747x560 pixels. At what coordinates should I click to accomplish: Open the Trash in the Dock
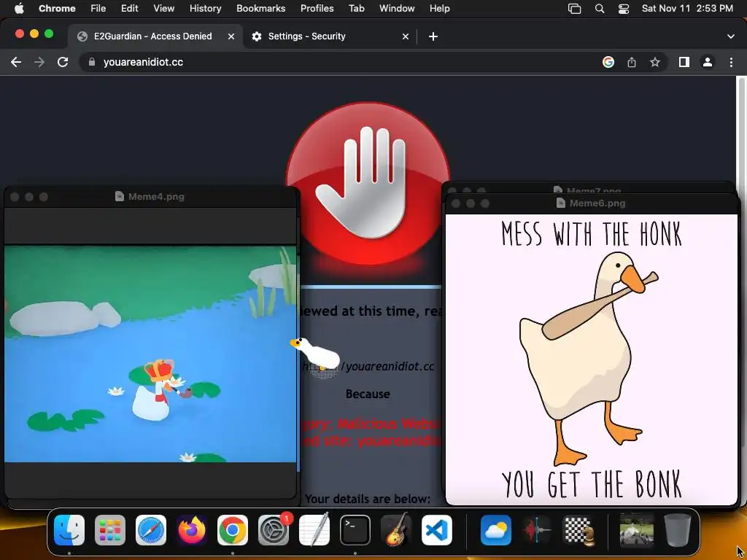[678, 530]
